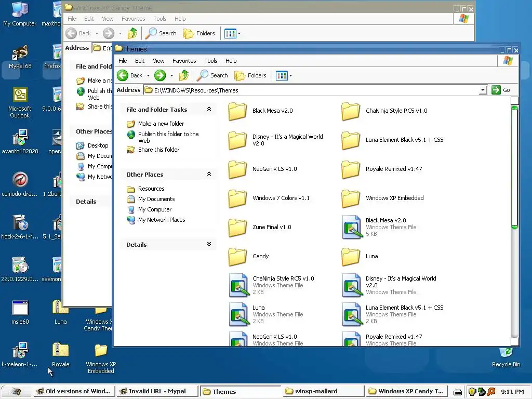Click Make a new folder link

[x=161, y=124]
